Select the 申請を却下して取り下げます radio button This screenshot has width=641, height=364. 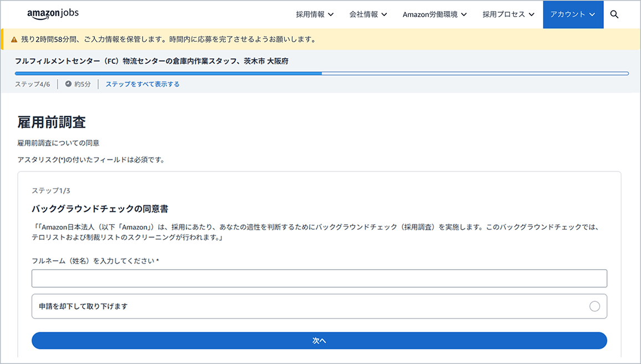coord(594,306)
